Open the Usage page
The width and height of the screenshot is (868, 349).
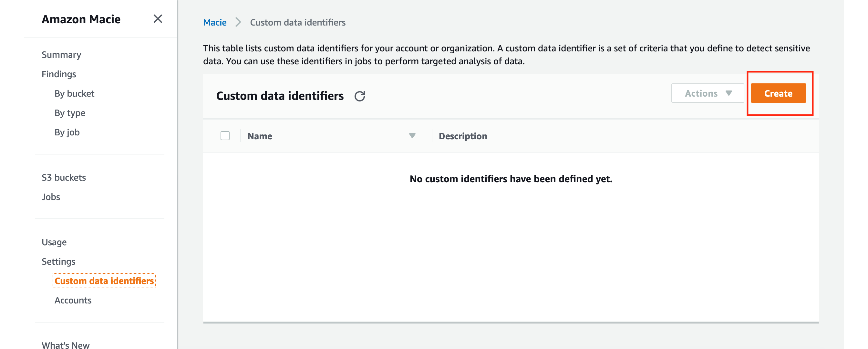click(54, 241)
